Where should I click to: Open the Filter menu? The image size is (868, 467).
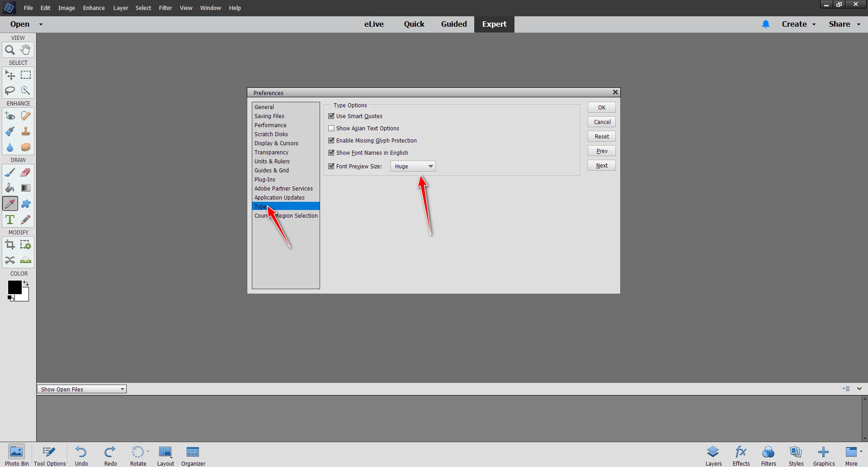pos(165,8)
